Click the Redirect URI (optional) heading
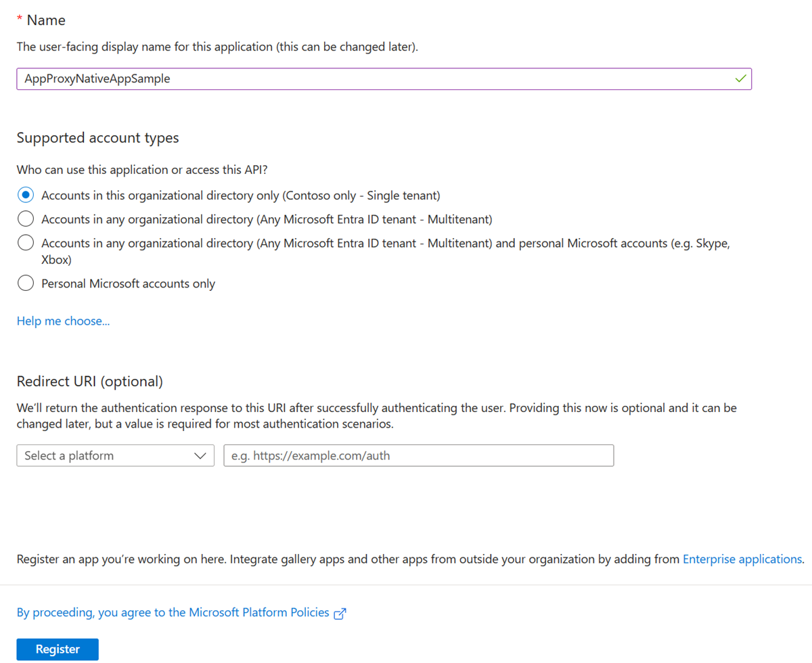This screenshot has height=663, width=812. [89, 382]
